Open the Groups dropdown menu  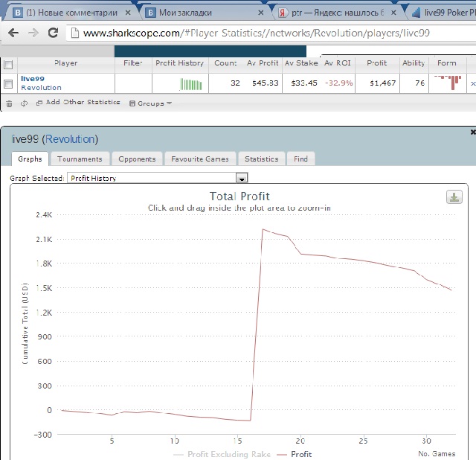(x=150, y=103)
